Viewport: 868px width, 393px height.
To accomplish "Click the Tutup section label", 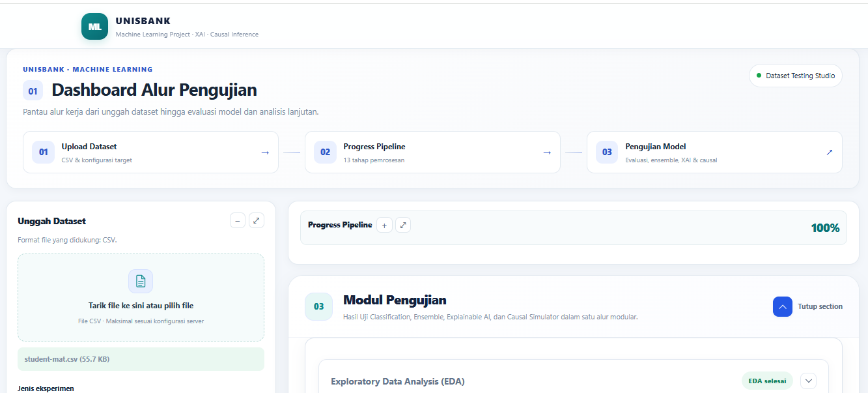I will point(820,306).
